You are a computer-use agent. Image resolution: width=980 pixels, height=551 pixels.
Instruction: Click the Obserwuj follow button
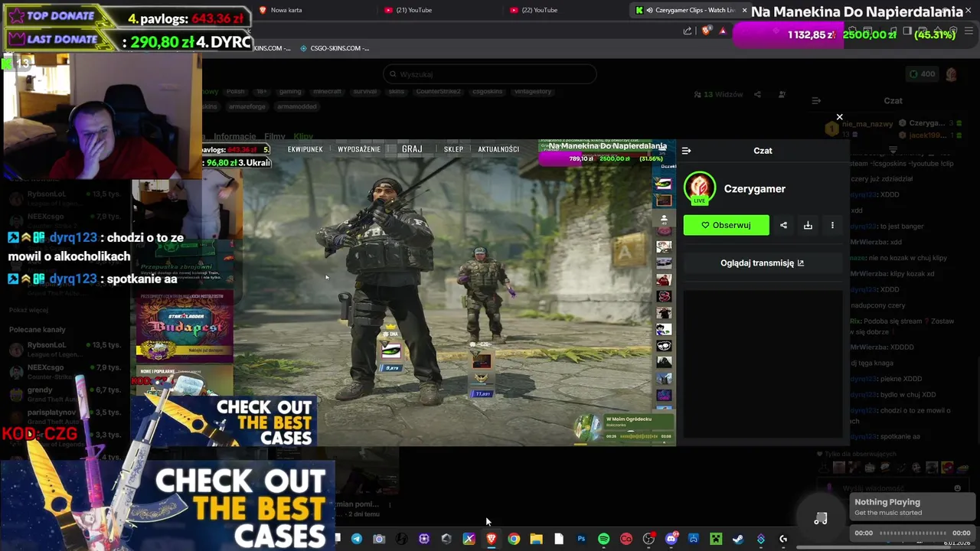726,225
